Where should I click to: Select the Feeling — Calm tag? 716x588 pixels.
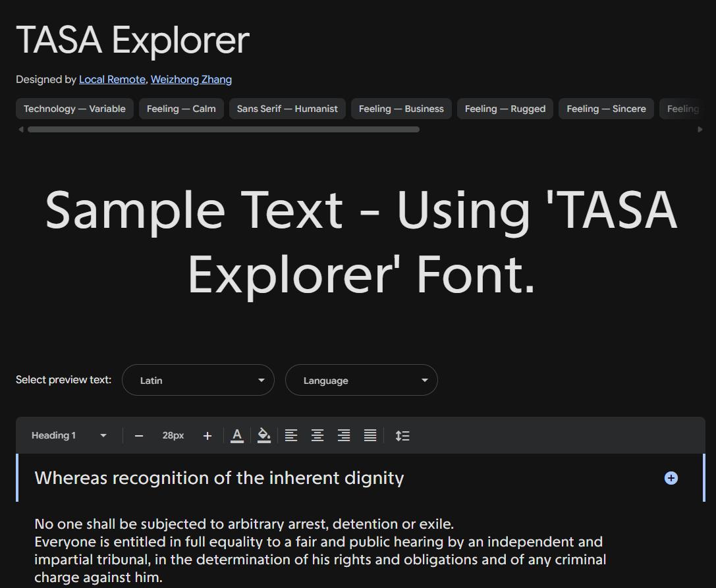181,109
